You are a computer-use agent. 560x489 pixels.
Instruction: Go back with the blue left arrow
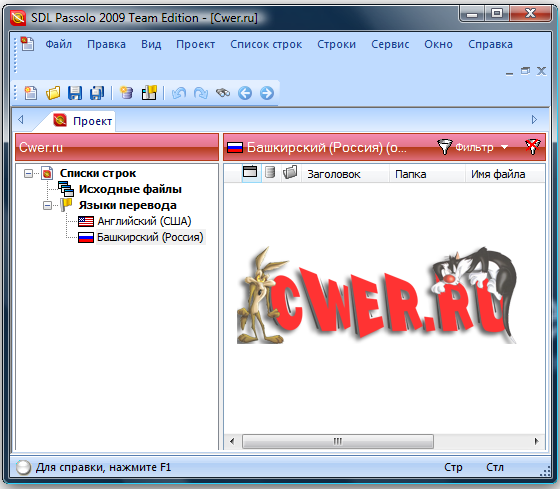click(x=245, y=93)
